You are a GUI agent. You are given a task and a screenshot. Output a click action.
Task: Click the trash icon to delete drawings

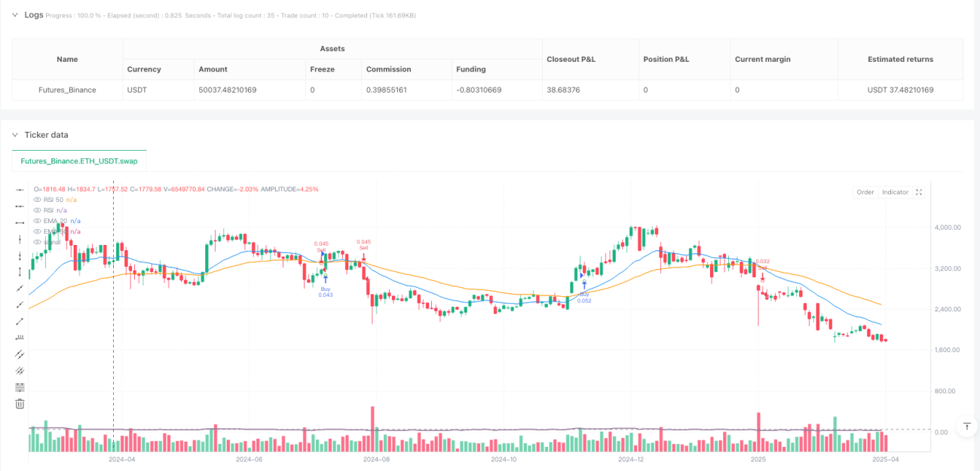[x=20, y=404]
